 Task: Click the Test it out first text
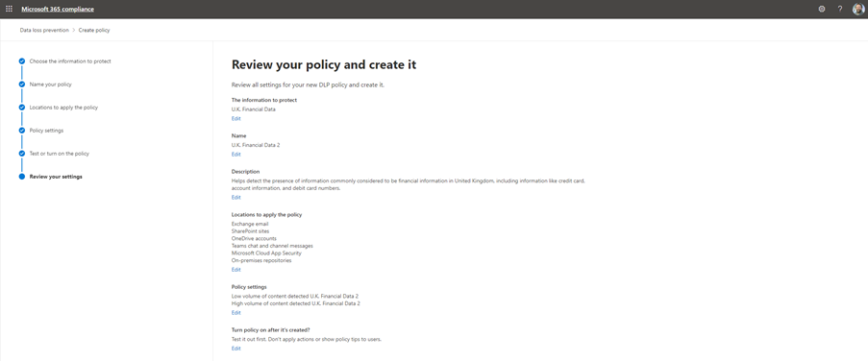(x=306, y=339)
